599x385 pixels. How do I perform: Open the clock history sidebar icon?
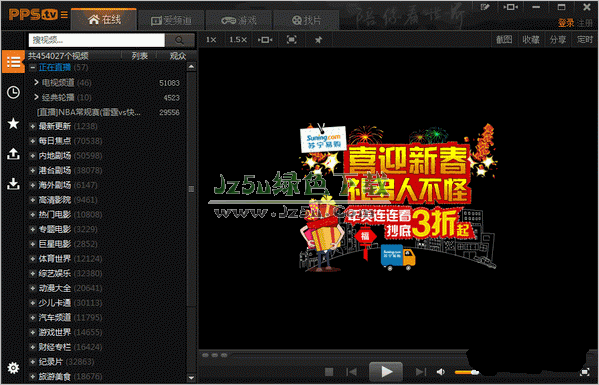pos(13,92)
